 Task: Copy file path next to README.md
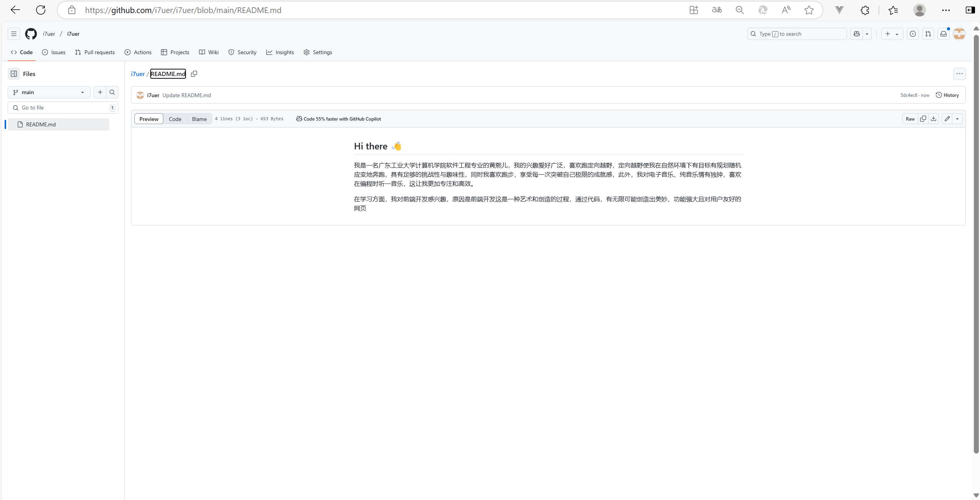point(194,74)
